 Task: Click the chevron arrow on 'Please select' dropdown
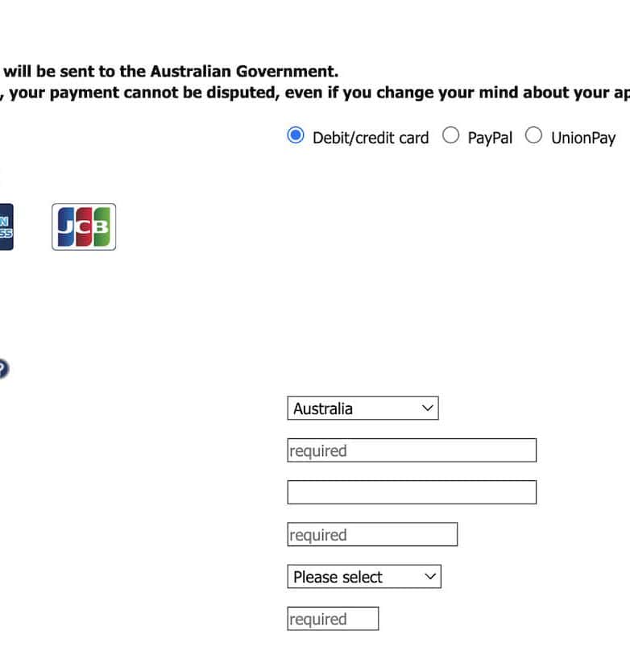(430, 577)
